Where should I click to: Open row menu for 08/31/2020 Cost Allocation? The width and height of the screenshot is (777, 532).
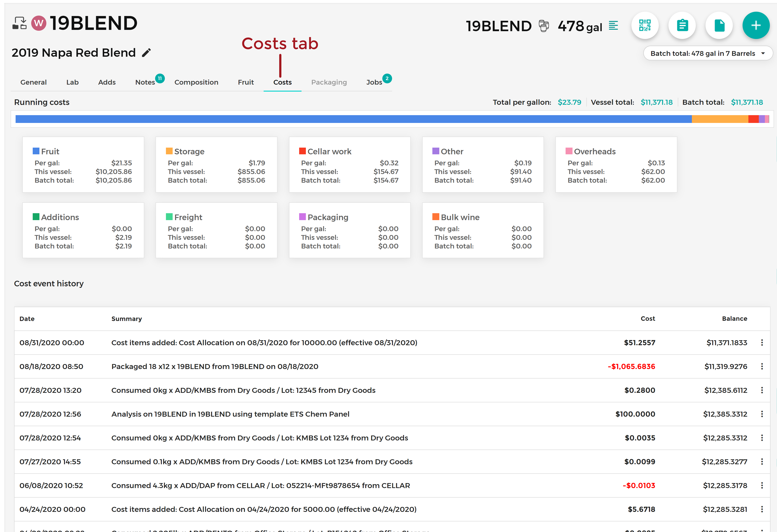(x=762, y=343)
